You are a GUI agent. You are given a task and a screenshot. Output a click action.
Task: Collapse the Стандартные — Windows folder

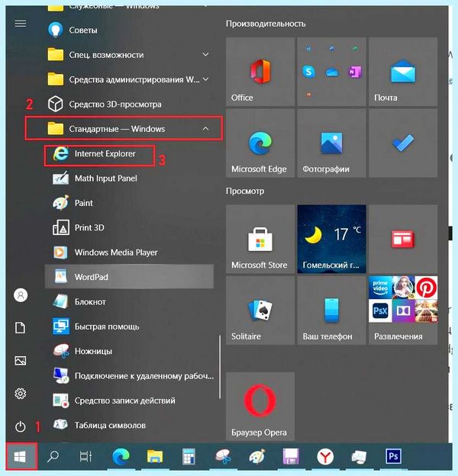pos(129,129)
